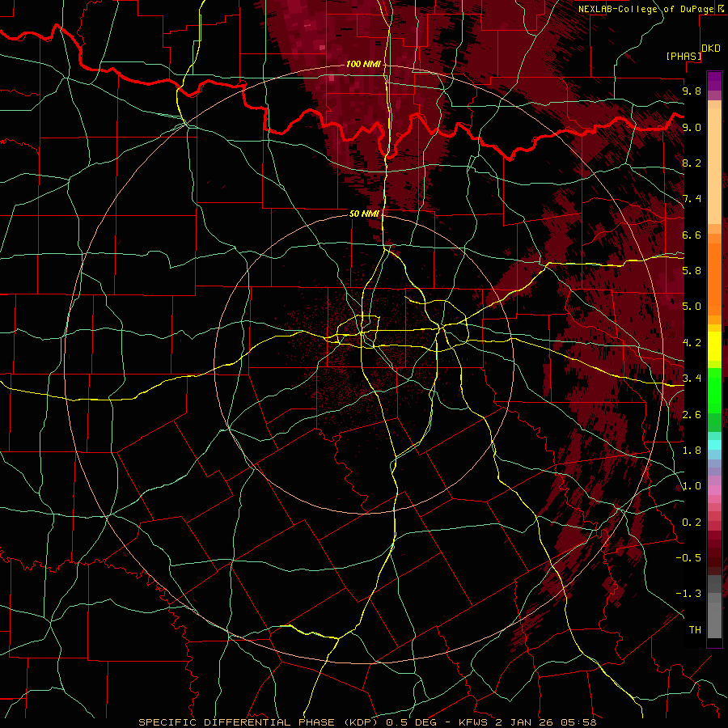Viewport: 728px width, 728px height.
Task: Click the "DKD" product code label
Action: coord(711,48)
